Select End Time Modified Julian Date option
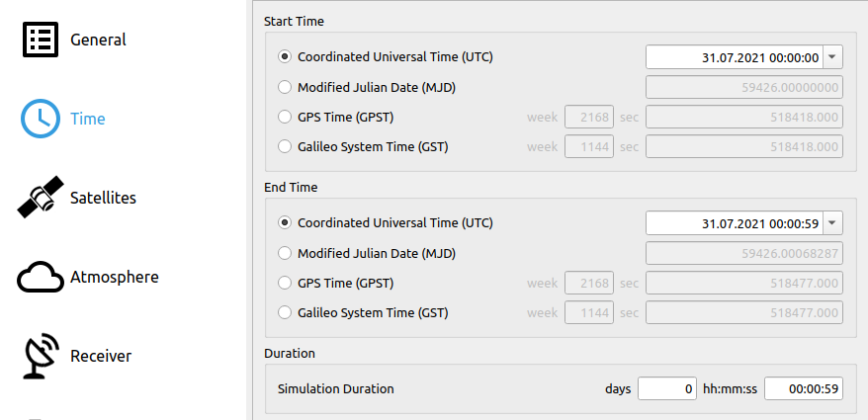The height and width of the screenshot is (420, 868). pyautogui.click(x=286, y=253)
